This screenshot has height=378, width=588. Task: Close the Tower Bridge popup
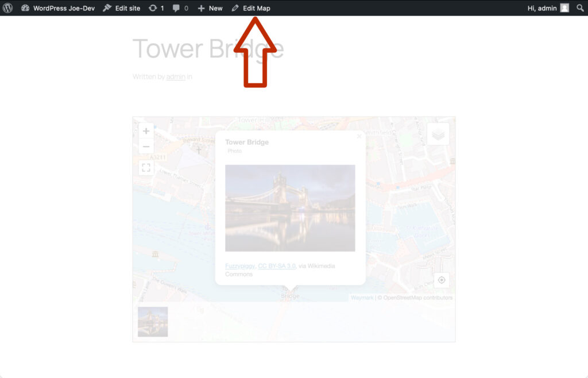359,137
